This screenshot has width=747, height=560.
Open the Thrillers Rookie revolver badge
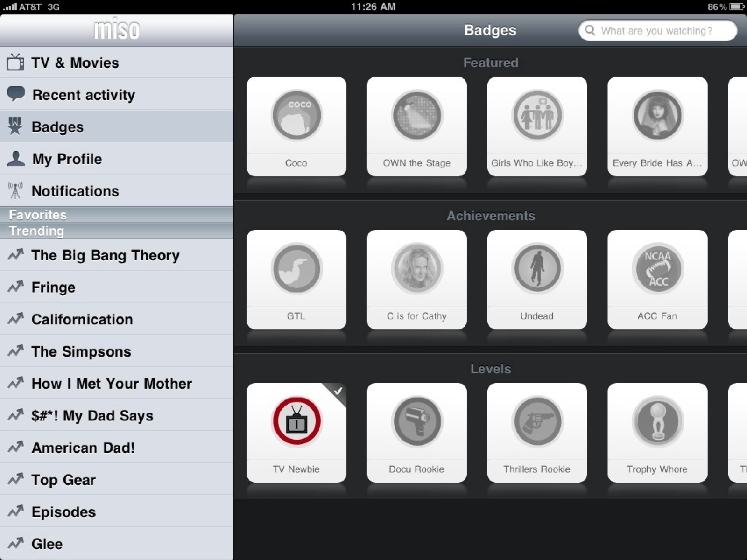537,432
